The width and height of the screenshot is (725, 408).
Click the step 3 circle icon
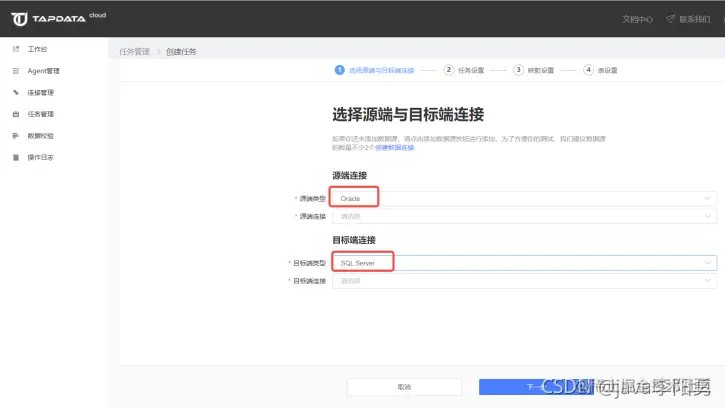(x=518, y=70)
